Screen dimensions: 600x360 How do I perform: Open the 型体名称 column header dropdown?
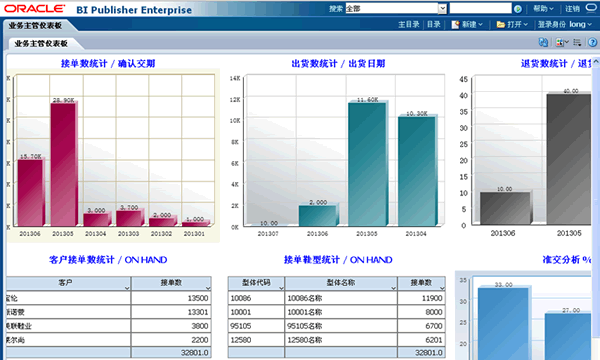point(394,288)
